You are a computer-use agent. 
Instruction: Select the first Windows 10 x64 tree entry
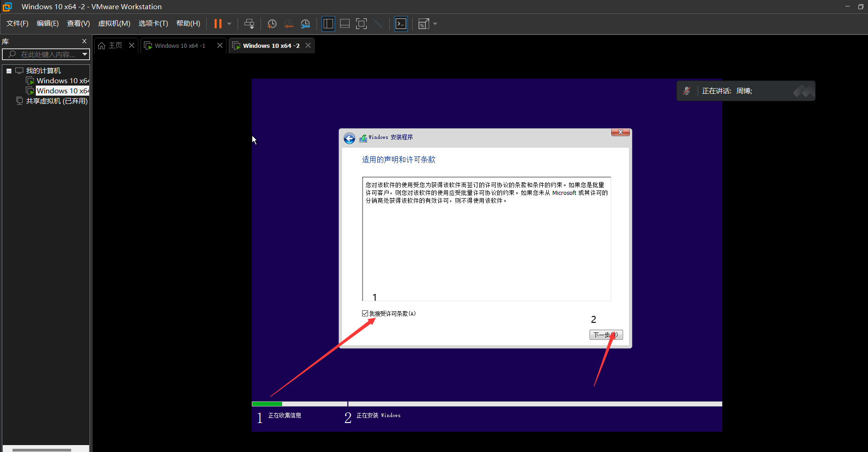63,81
